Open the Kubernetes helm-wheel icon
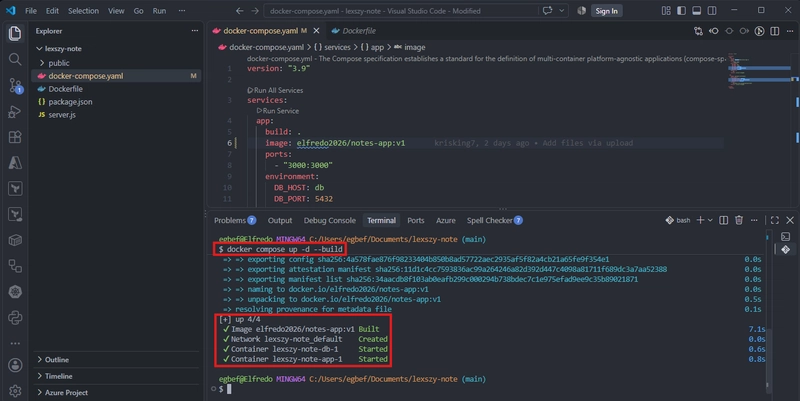 (15, 292)
